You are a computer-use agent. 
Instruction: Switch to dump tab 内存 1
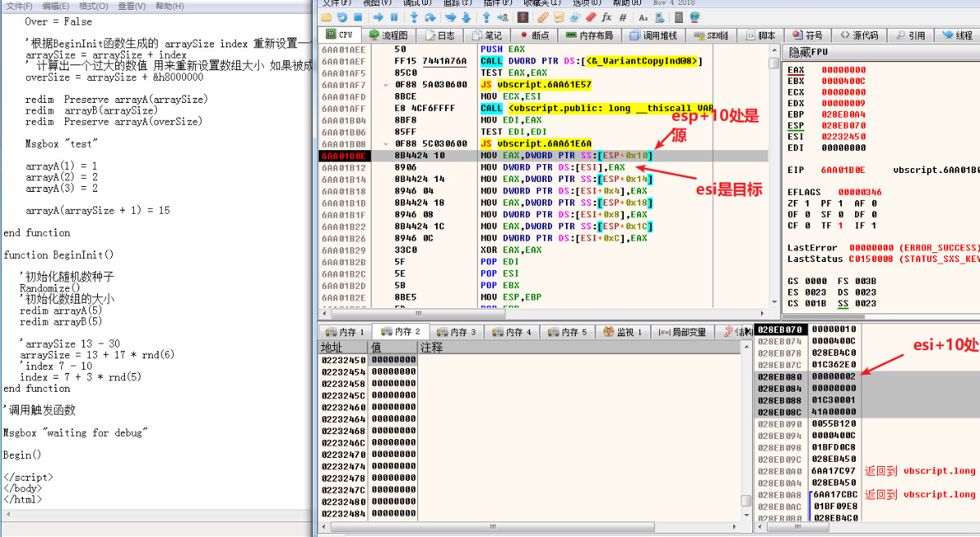(x=345, y=331)
